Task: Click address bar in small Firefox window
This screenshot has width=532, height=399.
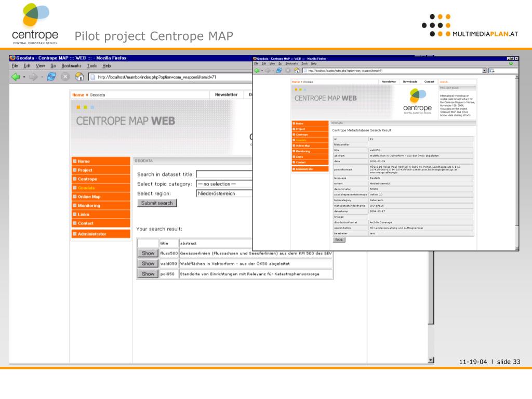Action: [x=394, y=71]
